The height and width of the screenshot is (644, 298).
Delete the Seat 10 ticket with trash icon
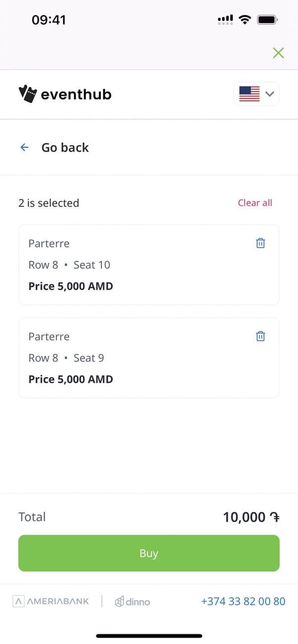click(x=260, y=243)
